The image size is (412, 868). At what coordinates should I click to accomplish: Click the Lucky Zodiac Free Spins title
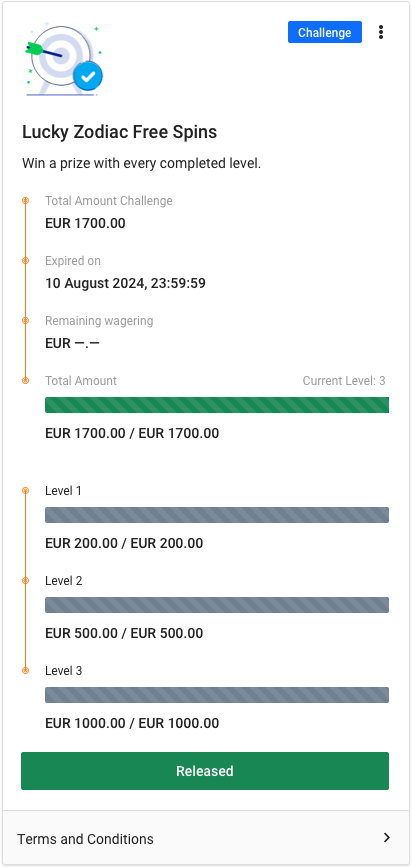pyautogui.click(x=120, y=132)
